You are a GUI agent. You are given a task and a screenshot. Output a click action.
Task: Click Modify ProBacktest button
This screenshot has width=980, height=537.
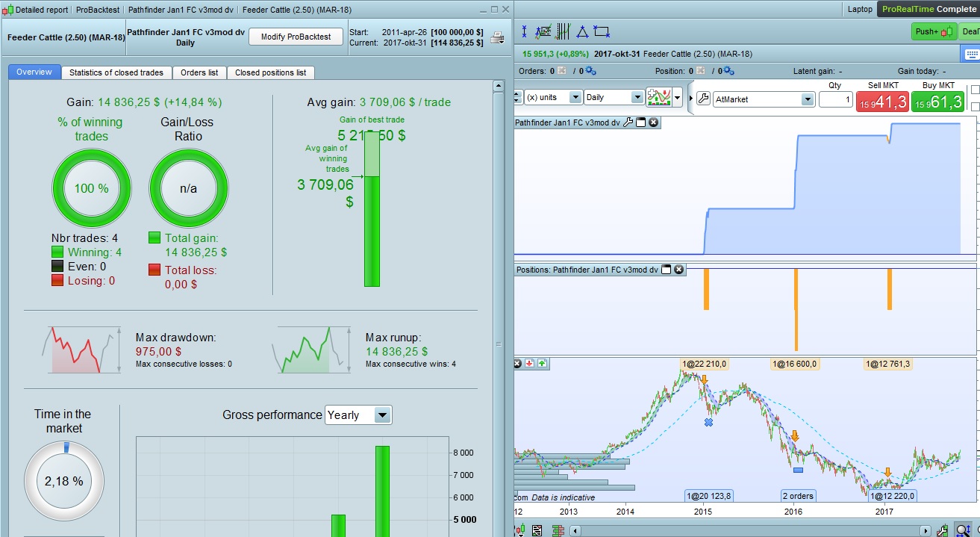(296, 37)
